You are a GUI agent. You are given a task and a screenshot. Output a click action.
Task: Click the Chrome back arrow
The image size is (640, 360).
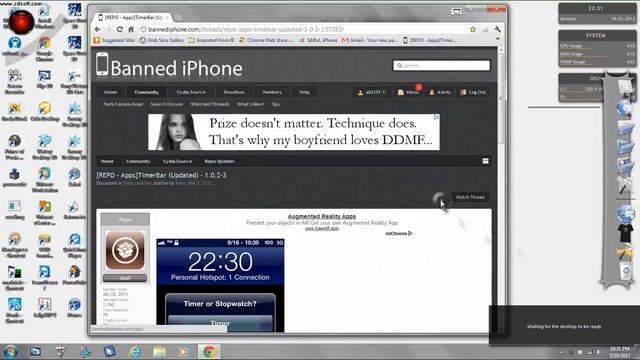pyautogui.click(x=98, y=29)
